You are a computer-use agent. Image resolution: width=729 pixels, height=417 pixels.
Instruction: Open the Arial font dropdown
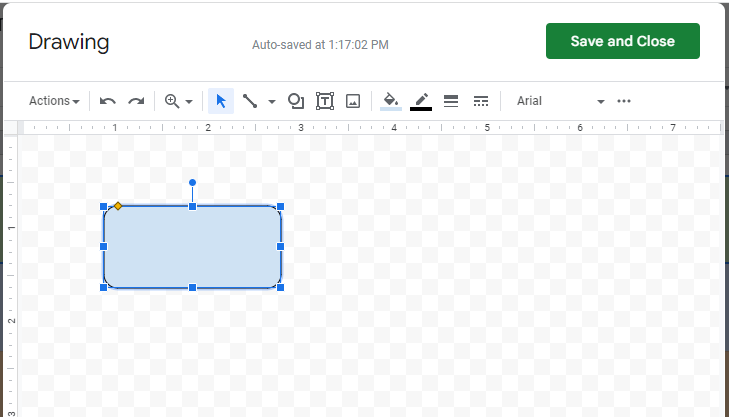pos(560,101)
